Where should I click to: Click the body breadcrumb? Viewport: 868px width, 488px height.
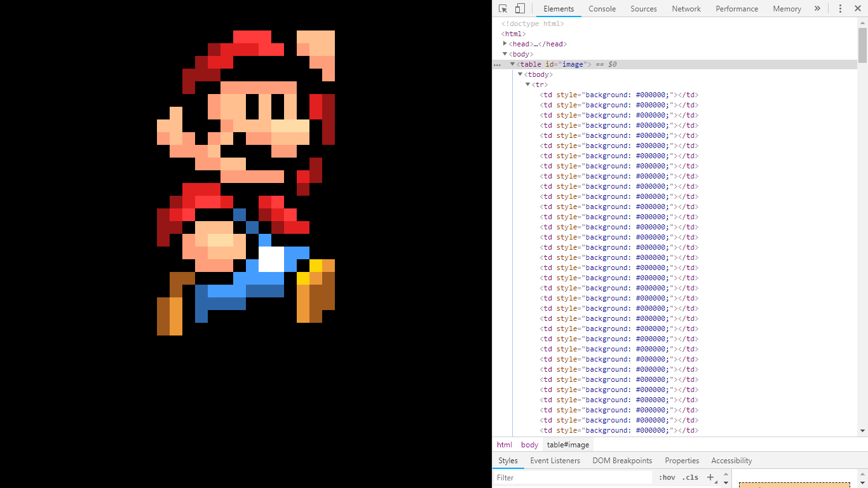pyautogui.click(x=529, y=445)
